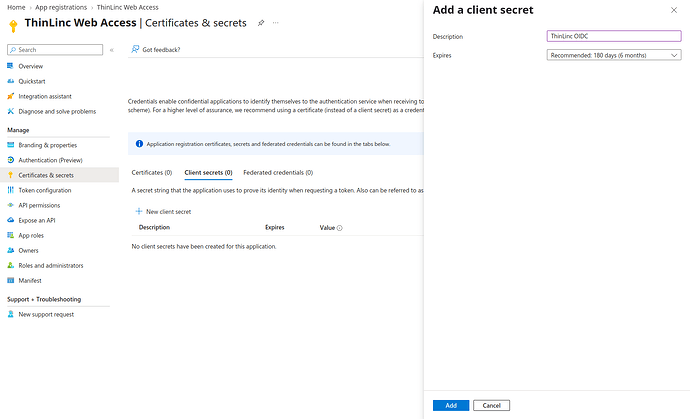Click the Roles and administrators icon
690x419 pixels.
[x=11, y=265]
